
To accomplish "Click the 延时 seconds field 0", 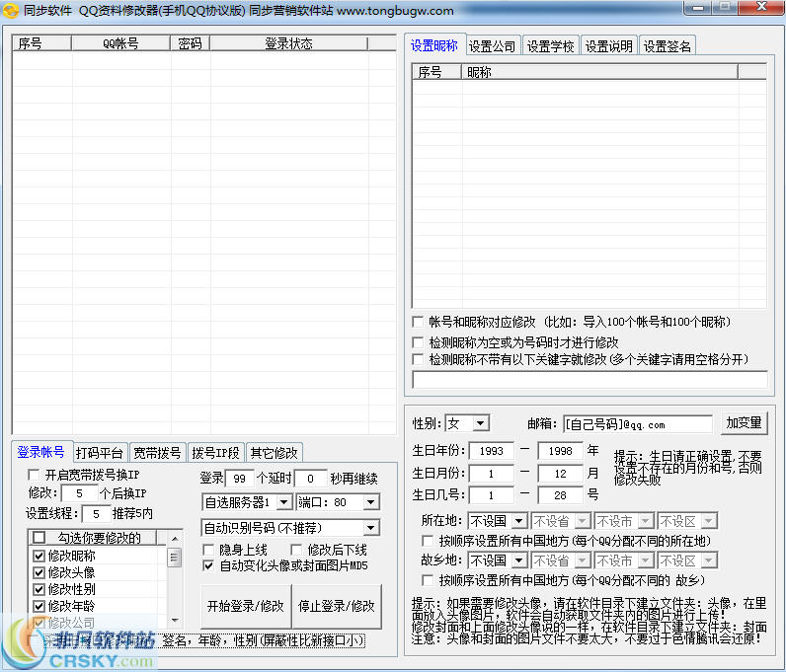I will pyautogui.click(x=310, y=478).
